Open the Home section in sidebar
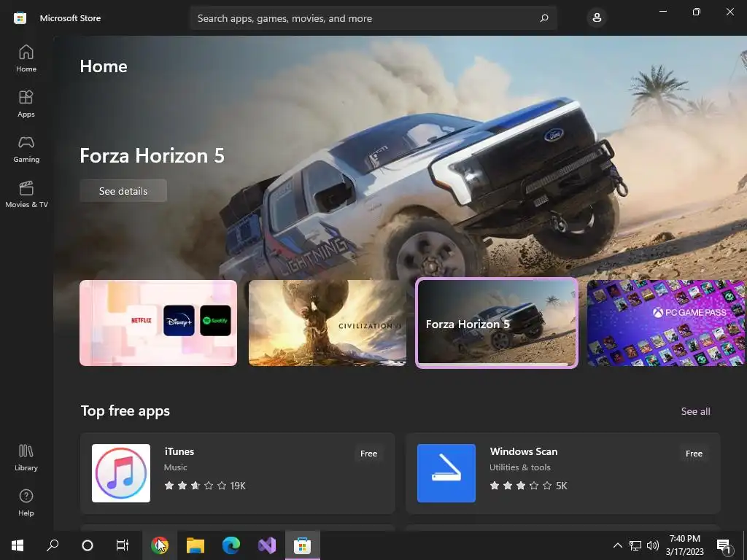Viewport: 747px width, 560px height. (26, 58)
